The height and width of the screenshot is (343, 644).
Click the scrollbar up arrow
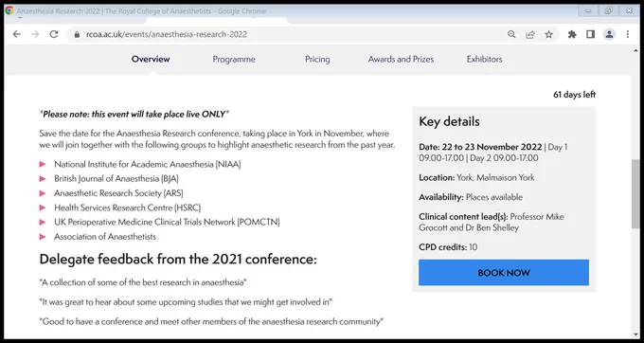tap(635, 49)
